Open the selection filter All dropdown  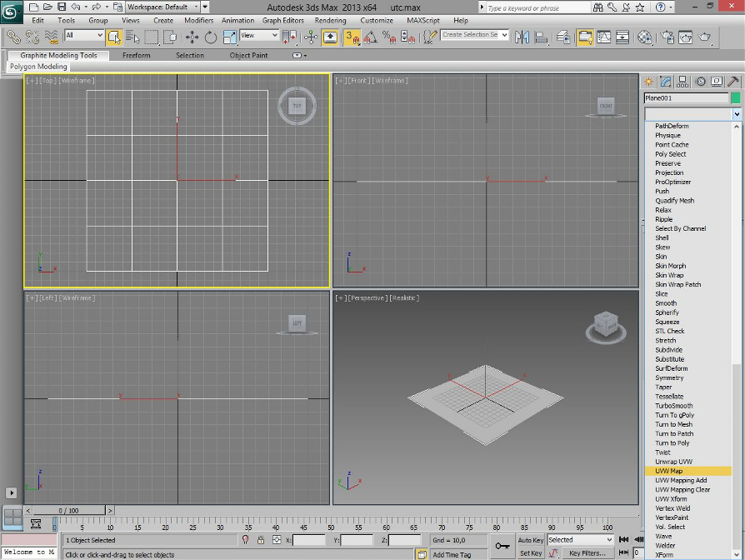pyautogui.click(x=84, y=35)
